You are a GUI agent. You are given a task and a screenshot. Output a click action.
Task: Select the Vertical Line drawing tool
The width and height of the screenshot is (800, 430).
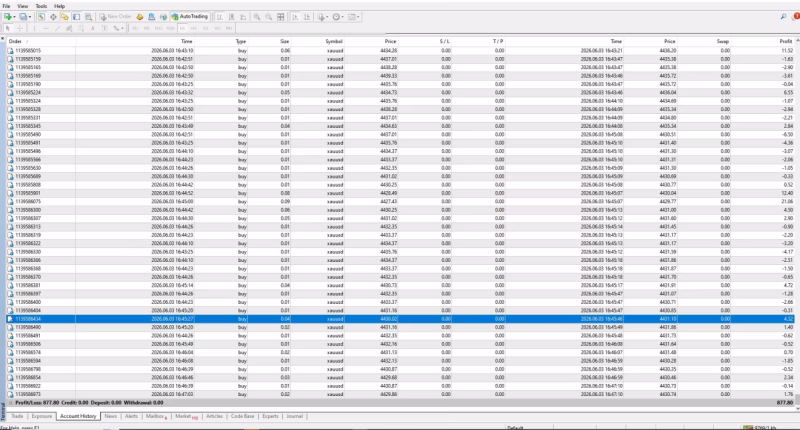point(34,28)
